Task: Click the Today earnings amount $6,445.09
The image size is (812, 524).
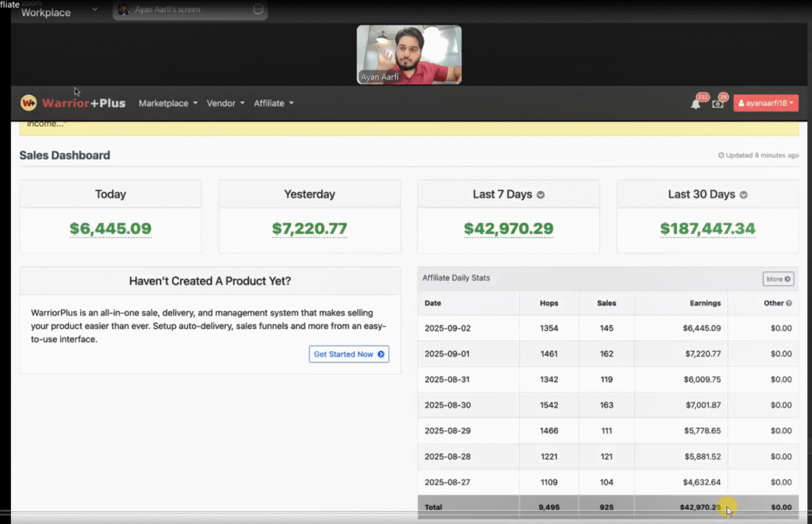Action: click(110, 229)
